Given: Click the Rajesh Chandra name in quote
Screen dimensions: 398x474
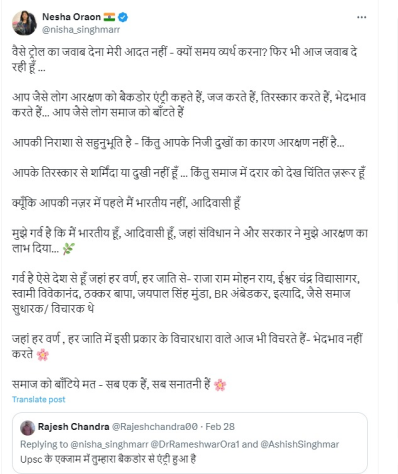Looking at the screenshot, I should point(73,427).
